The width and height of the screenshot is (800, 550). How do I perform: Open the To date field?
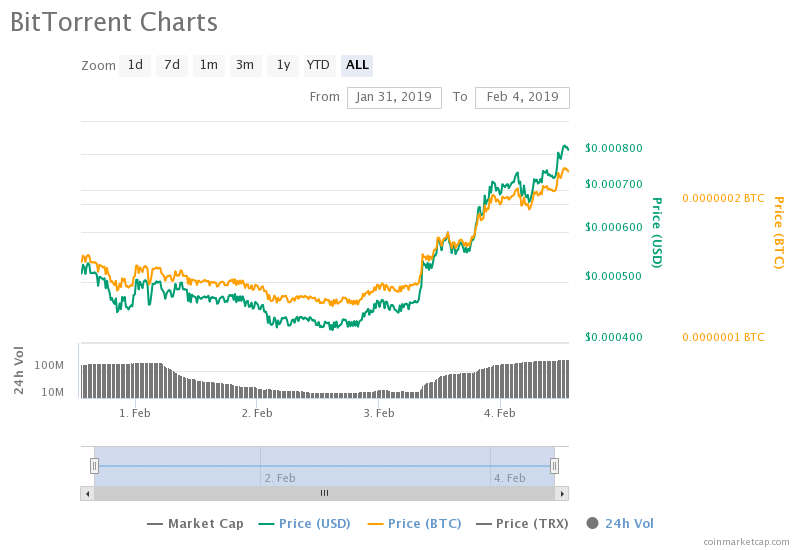pyautogui.click(x=522, y=97)
